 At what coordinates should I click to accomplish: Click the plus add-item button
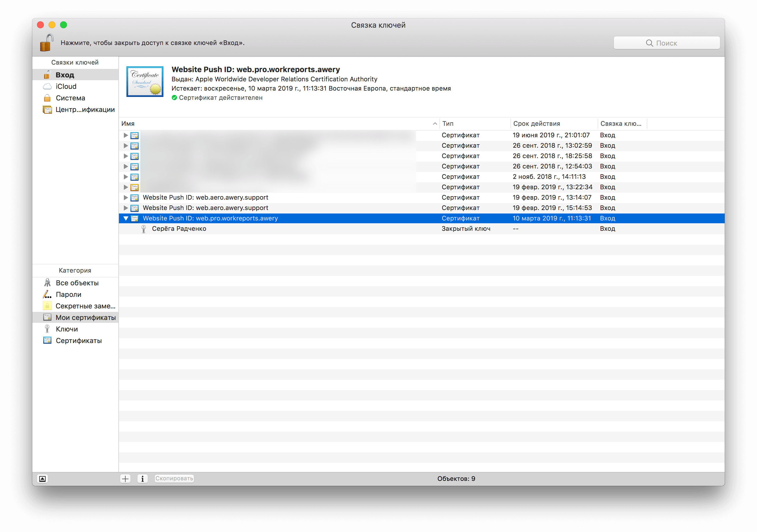125,479
